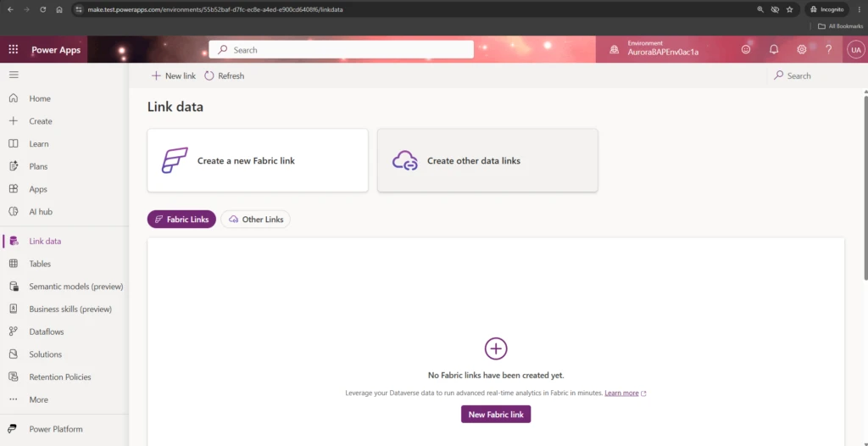Focus the top header Search box
Viewport: 868px width, 446px height.
(x=341, y=50)
